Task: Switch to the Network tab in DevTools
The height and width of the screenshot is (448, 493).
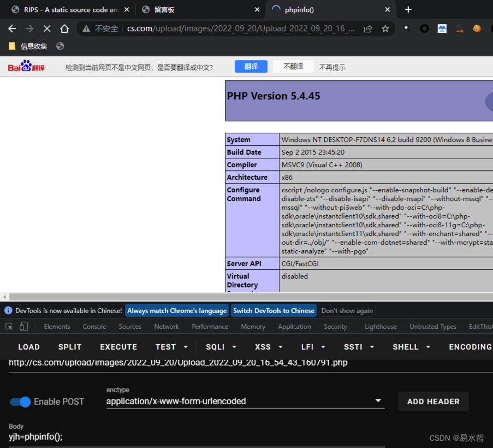Action: tap(167, 327)
